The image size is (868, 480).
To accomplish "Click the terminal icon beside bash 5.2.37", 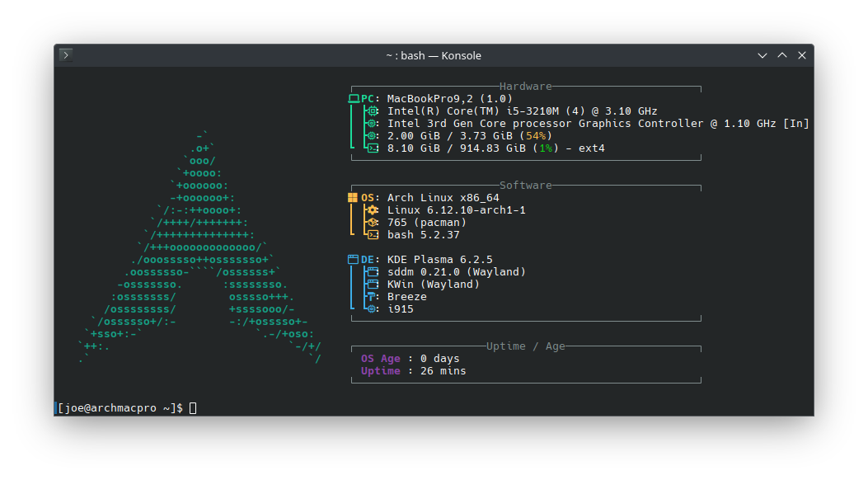I will tap(372, 235).
